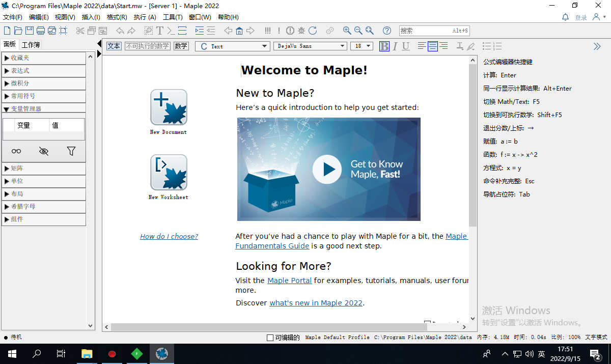Execute entire worksheet with triple exclamation
The image size is (611, 364).
(x=268, y=31)
